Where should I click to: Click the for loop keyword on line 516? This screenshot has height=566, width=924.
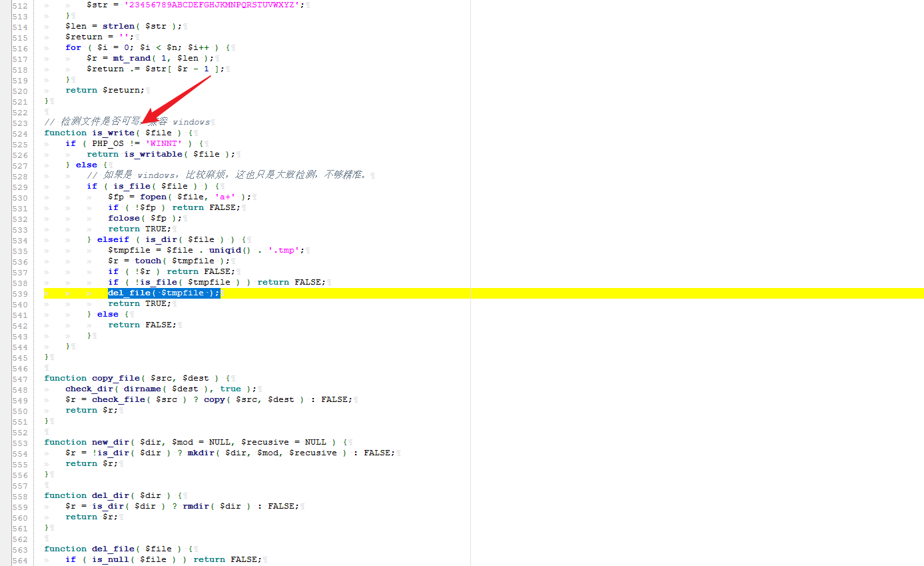pyautogui.click(x=73, y=47)
